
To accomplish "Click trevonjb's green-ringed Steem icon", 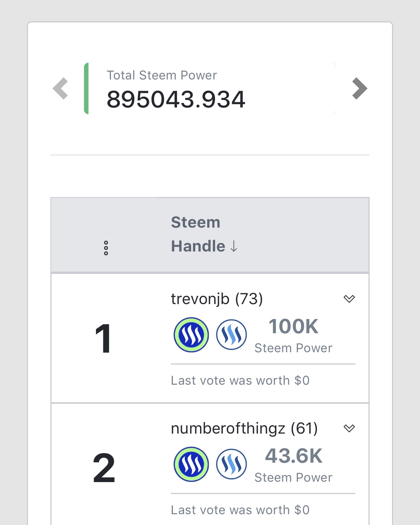I will click(x=191, y=335).
